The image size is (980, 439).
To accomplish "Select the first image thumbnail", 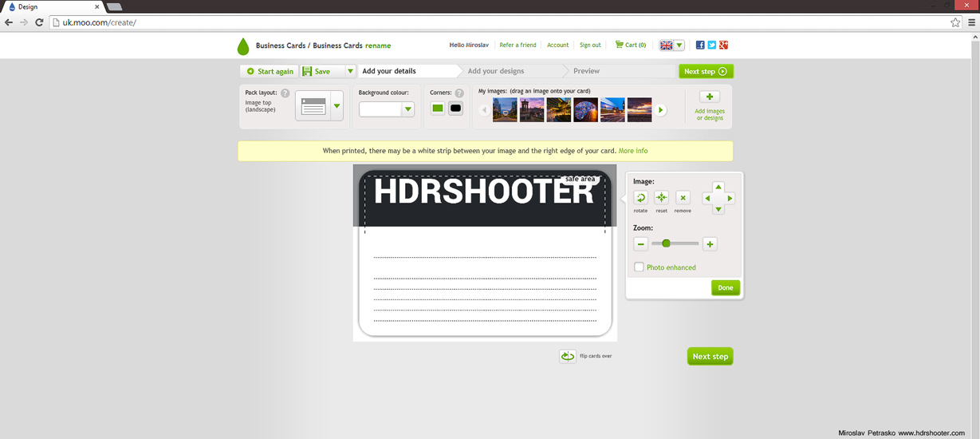I will tap(505, 109).
